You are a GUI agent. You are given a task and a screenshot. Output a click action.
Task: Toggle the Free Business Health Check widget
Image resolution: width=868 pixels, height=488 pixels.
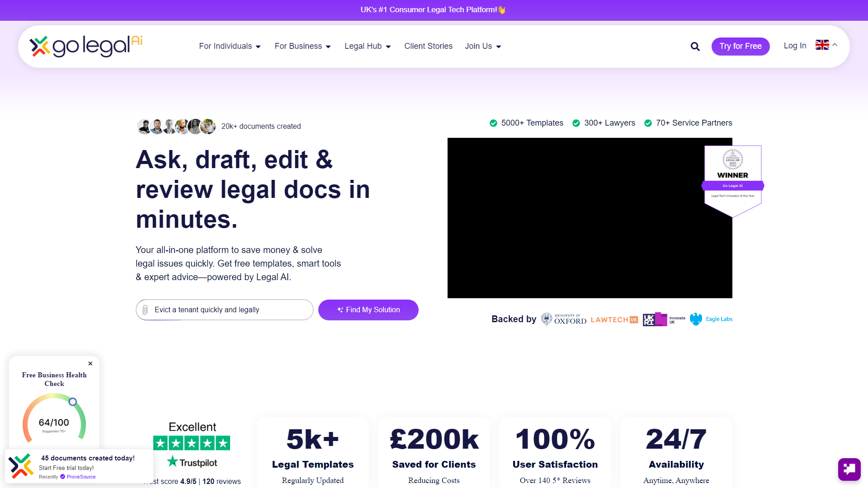coord(90,363)
